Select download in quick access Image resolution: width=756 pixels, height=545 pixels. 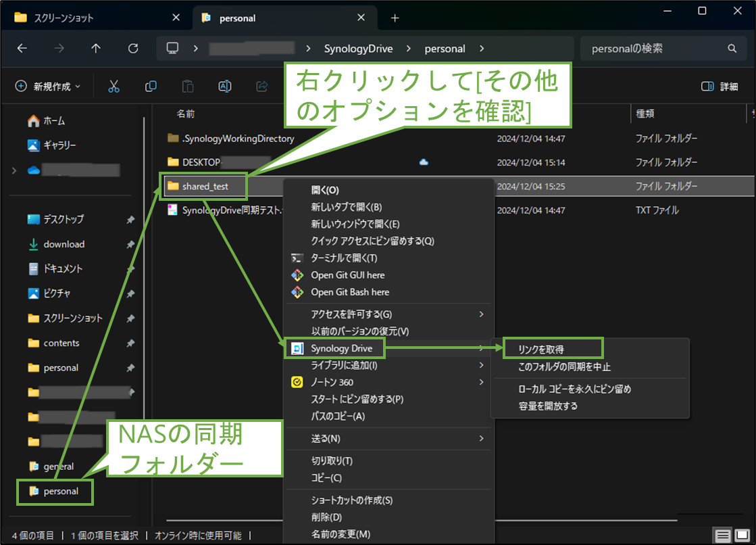56,244
